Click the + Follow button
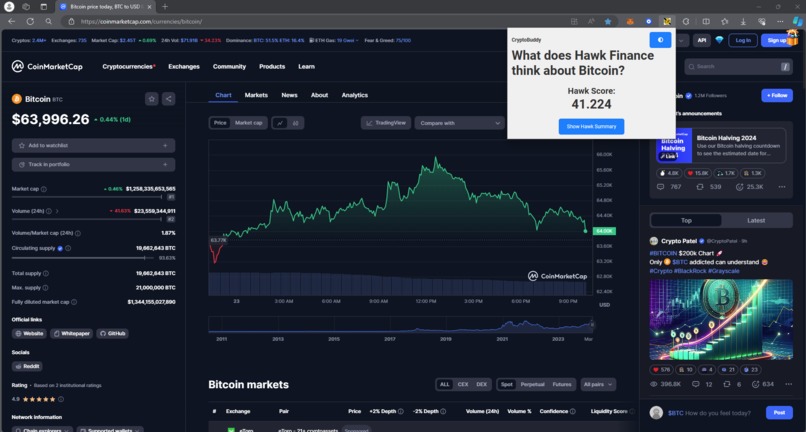 pyautogui.click(x=777, y=95)
